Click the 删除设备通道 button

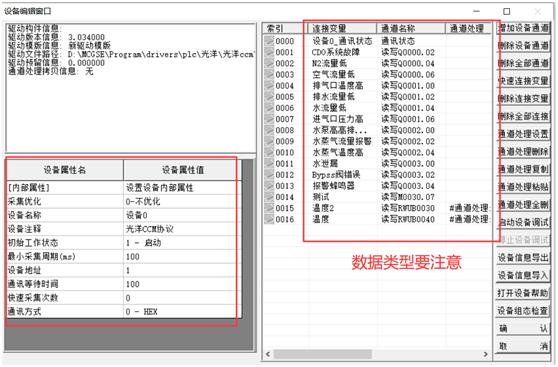click(523, 46)
